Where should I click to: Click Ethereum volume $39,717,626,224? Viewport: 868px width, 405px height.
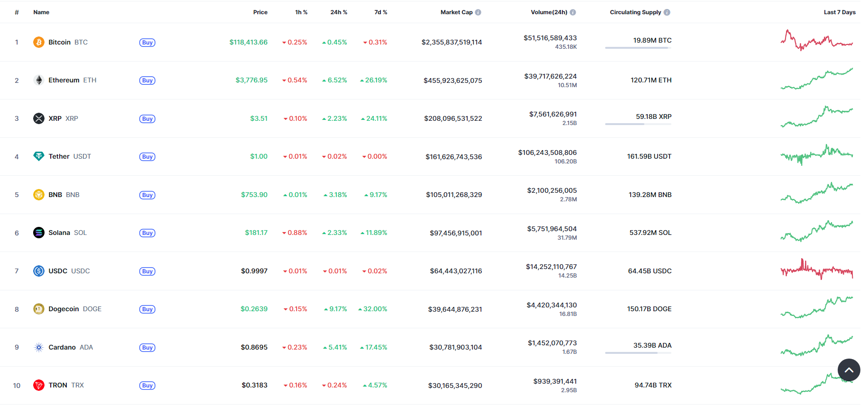coord(551,76)
